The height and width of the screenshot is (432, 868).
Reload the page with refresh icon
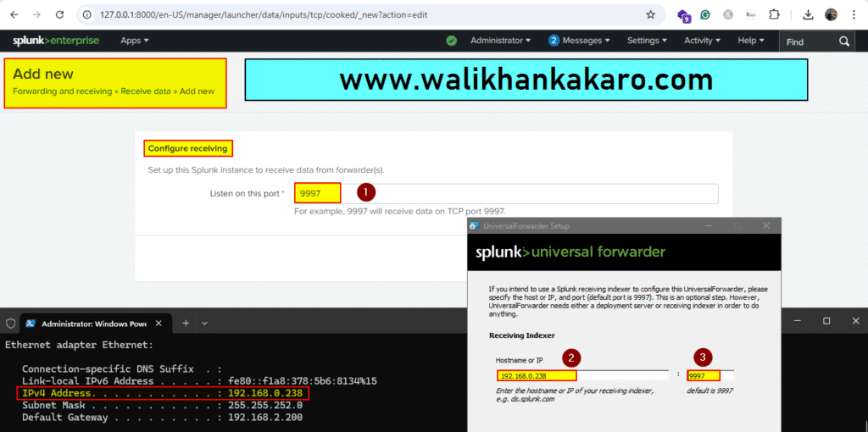click(60, 15)
